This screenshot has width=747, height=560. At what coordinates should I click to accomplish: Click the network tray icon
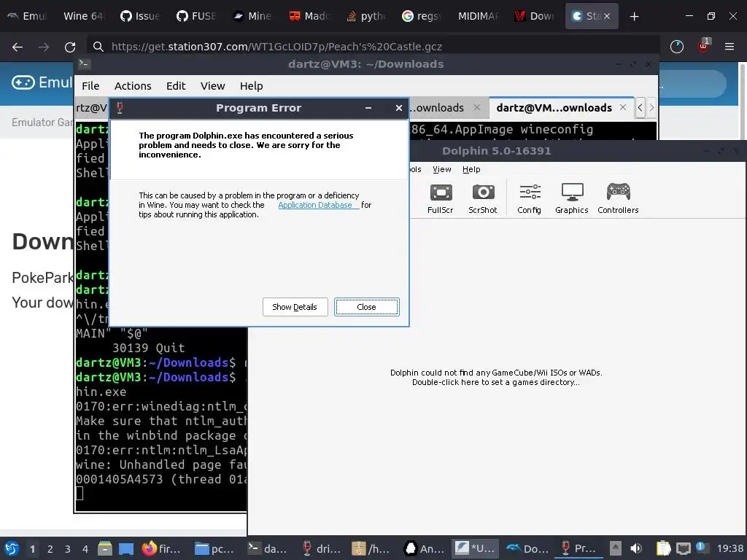click(x=684, y=548)
